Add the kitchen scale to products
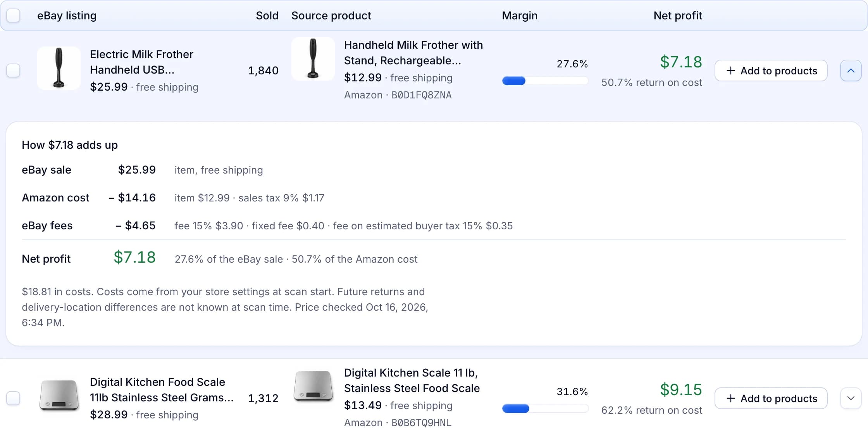Image resolution: width=868 pixels, height=437 pixels. click(x=771, y=398)
